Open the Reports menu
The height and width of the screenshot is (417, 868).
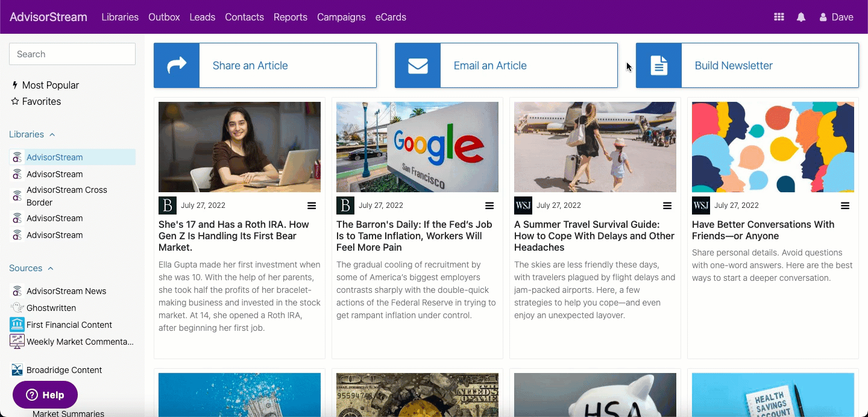point(291,17)
